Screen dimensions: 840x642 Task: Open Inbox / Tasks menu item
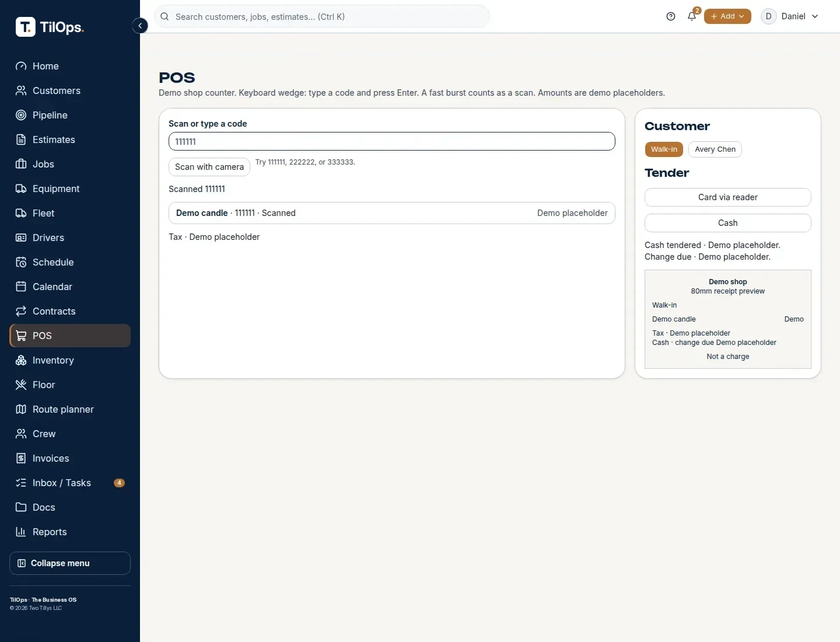point(70,483)
